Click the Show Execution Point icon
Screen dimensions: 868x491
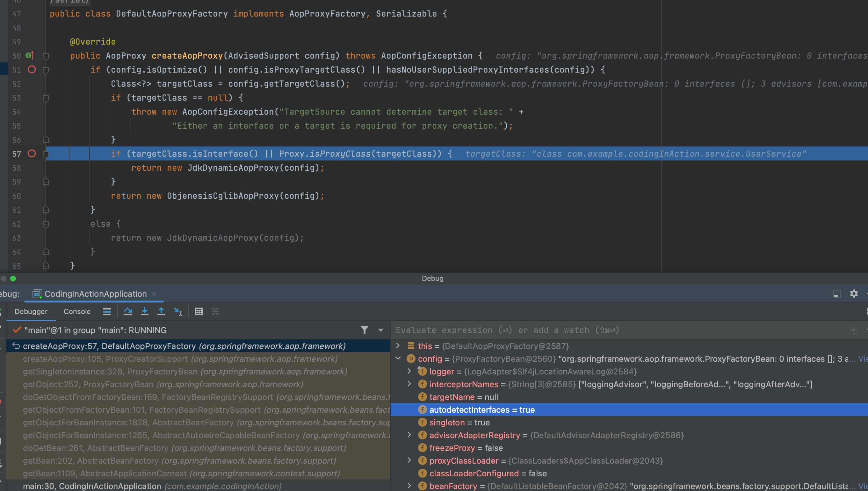(x=107, y=312)
